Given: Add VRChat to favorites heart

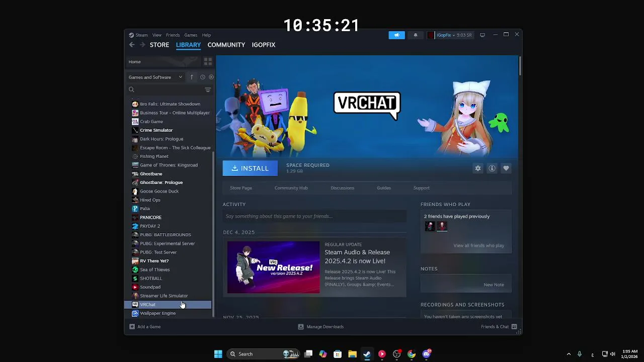Looking at the screenshot, I should click(x=506, y=168).
